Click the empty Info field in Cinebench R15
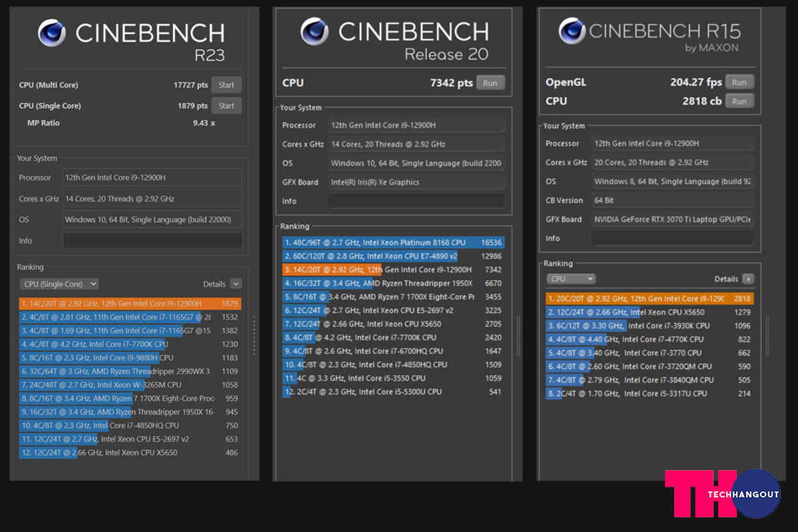This screenshot has width=798, height=532. 672,238
